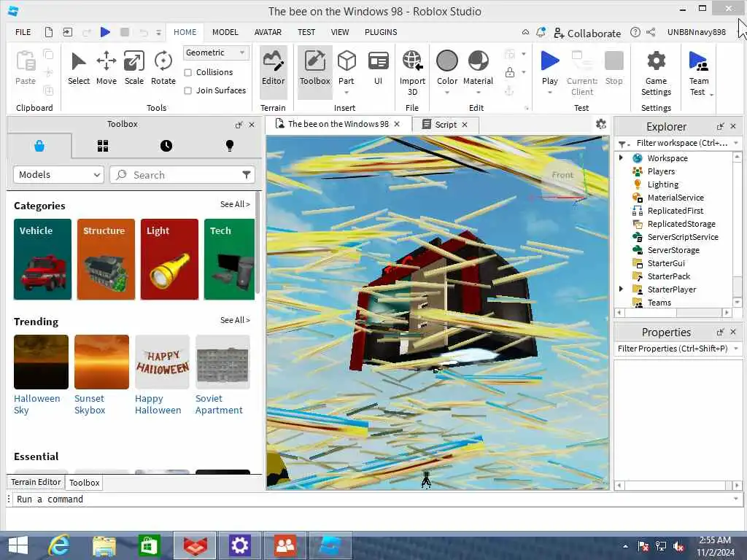Open the Light category card

tap(169, 259)
